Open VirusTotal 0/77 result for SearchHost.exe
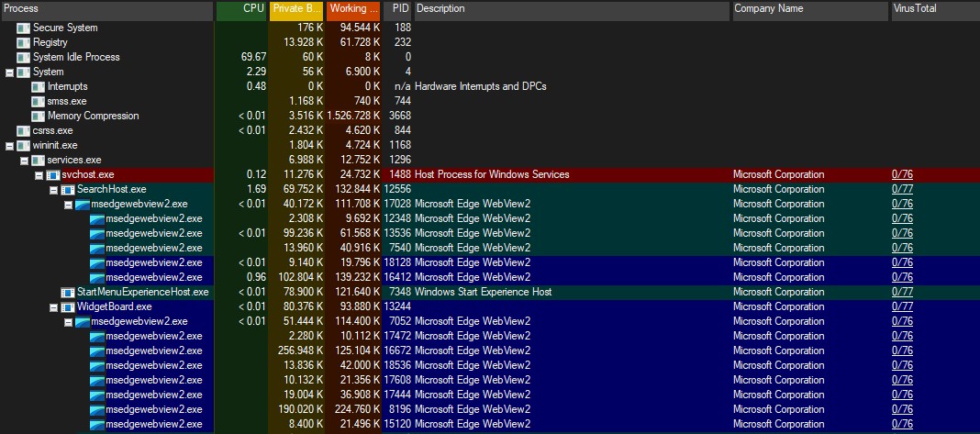 pyautogui.click(x=902, y=190)
